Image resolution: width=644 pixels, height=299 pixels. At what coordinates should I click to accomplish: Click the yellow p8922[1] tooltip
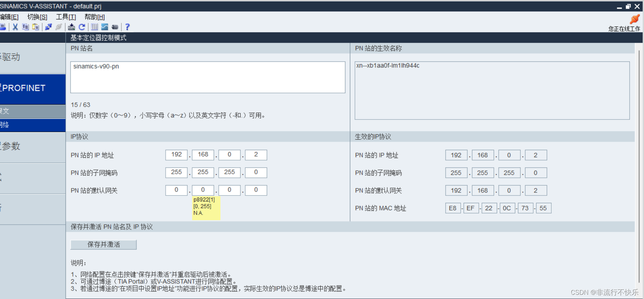(206, 208)
